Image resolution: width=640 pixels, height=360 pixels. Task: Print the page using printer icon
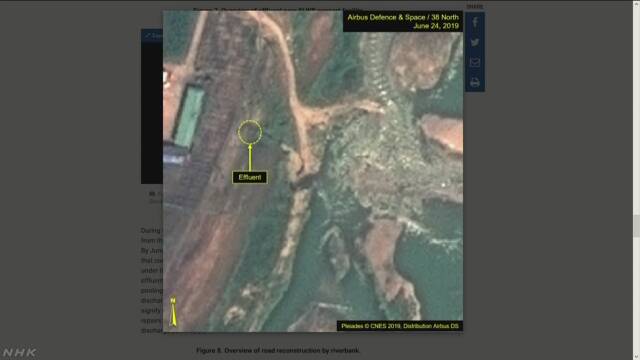tap(475, 82)
